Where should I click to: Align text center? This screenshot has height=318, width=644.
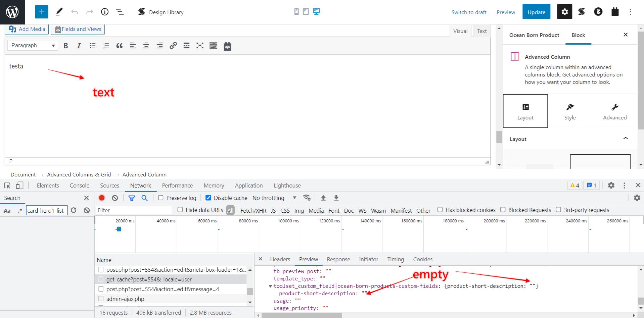pyautogui.click(x=146, y=46)
